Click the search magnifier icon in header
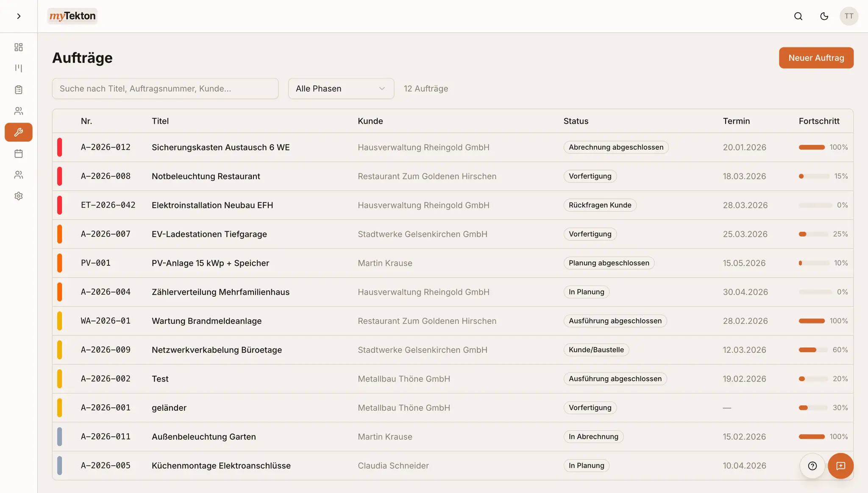The height and width of the screenshot is (493, 868). [x=798, y=16]
